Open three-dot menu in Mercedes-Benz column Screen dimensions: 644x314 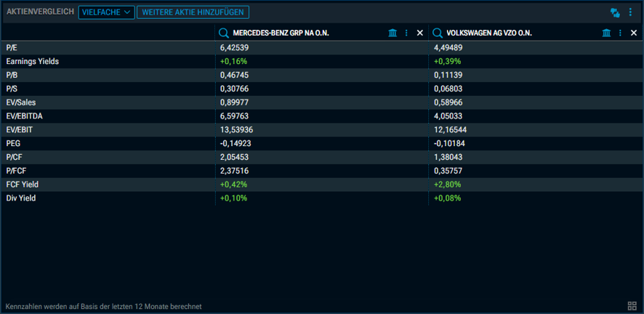point(406,33)
